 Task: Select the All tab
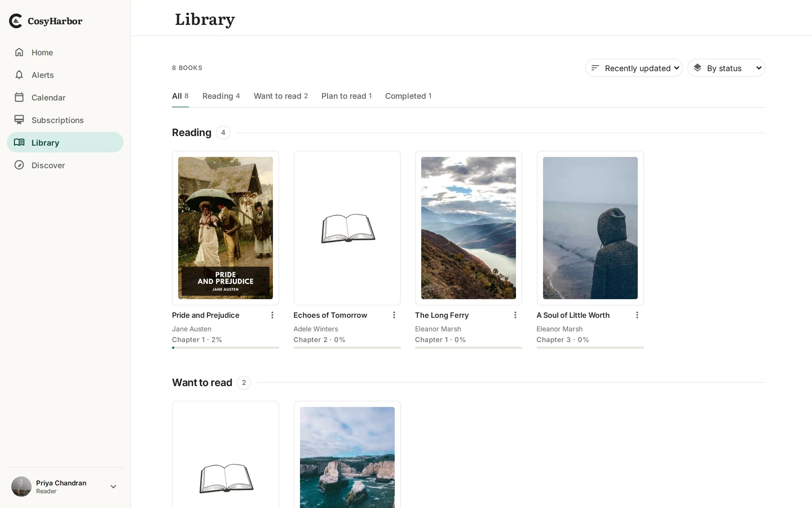pos(180,96)
